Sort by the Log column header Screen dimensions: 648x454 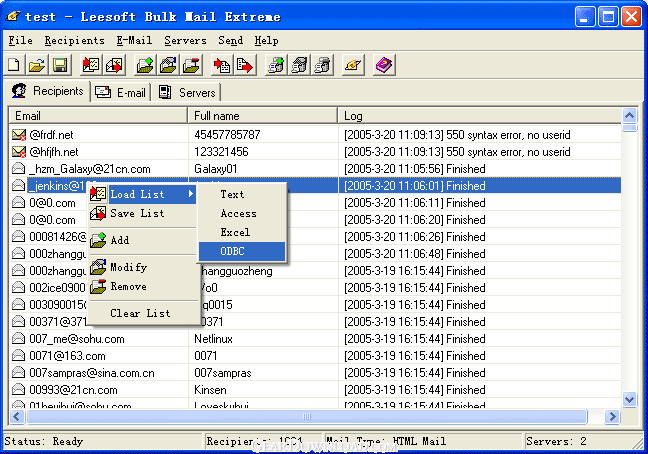[479, 116]
